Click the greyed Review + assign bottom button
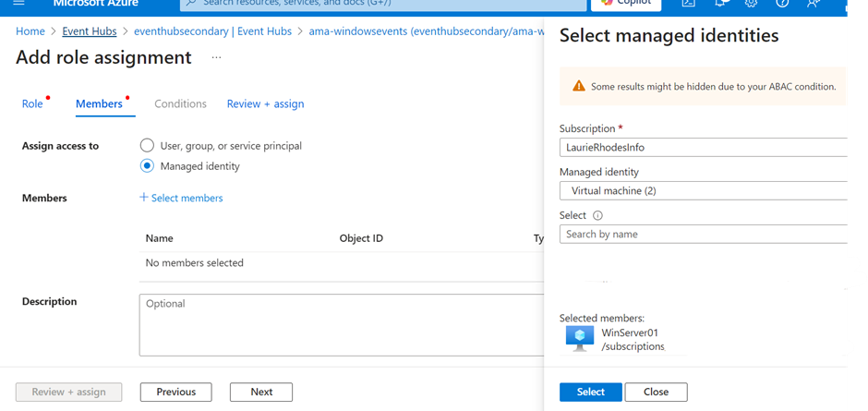Screen dimensions: 868x411 [68, 392]
